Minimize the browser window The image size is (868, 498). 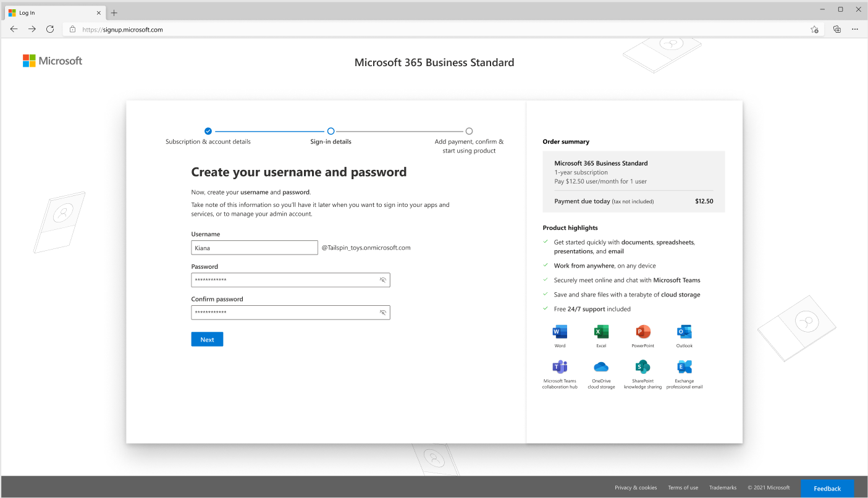coord(822,9)
